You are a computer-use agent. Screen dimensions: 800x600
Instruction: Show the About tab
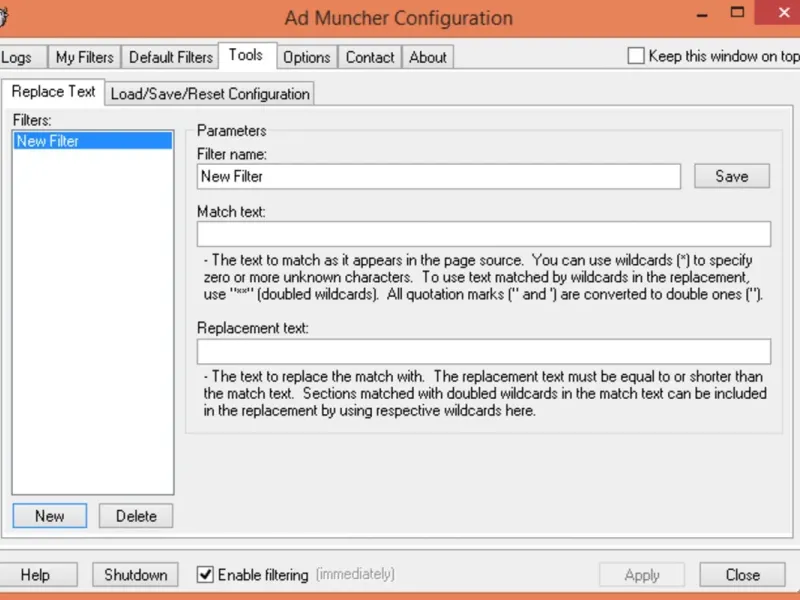coord(428,57)
